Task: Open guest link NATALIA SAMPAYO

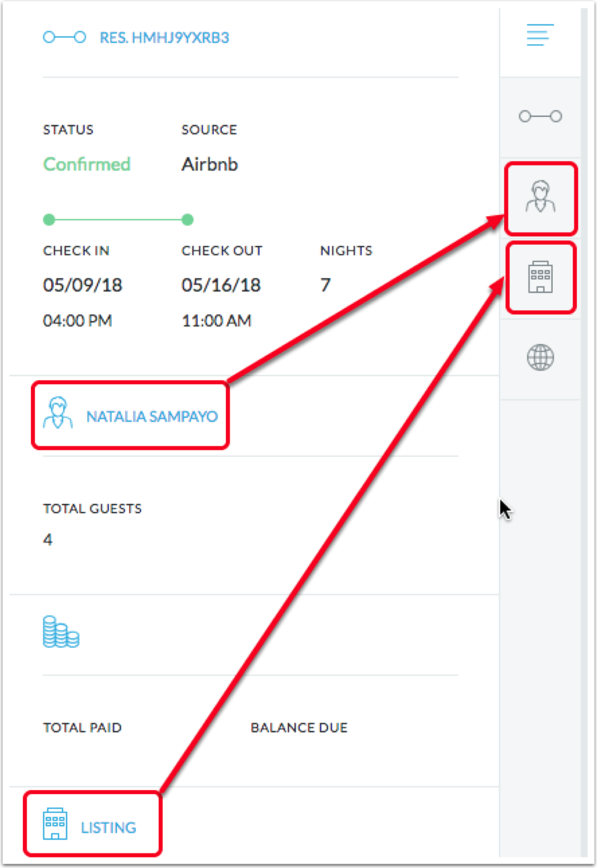Action: (152, 416)
